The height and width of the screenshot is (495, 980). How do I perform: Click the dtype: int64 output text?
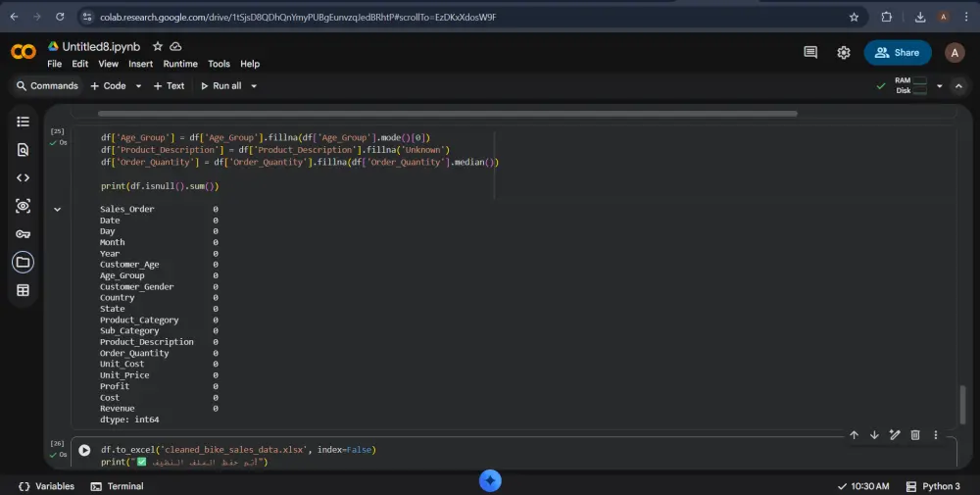pyautogui.click(x=129, y=420)
